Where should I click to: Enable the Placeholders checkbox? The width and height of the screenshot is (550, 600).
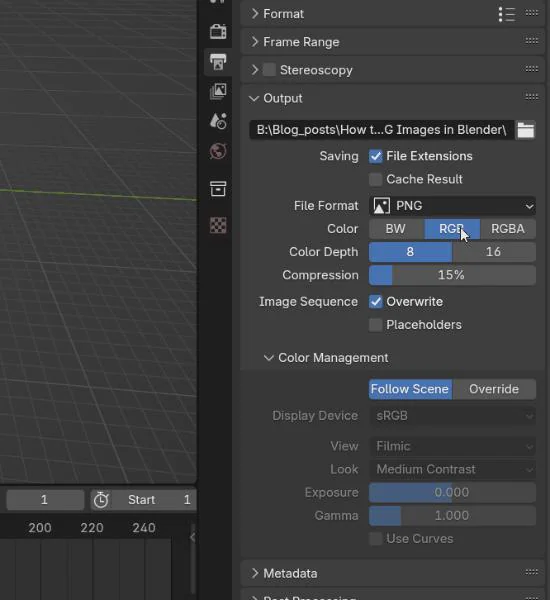click(375, 325)
